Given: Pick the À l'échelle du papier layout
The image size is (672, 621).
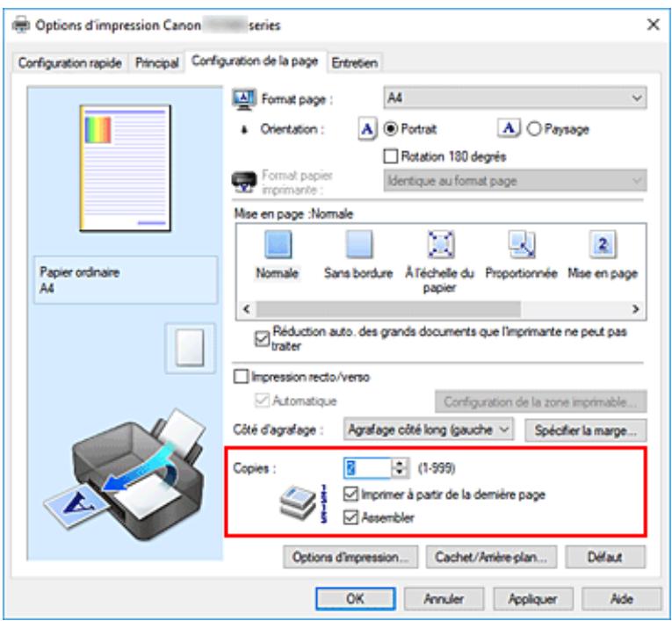Looking at the screenshot, I should coord(440,244).
